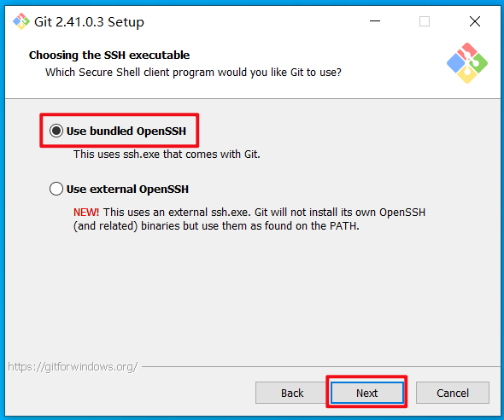Click the footer divider line beside the URL
This screenshot has height=420, width=504.
321,366
